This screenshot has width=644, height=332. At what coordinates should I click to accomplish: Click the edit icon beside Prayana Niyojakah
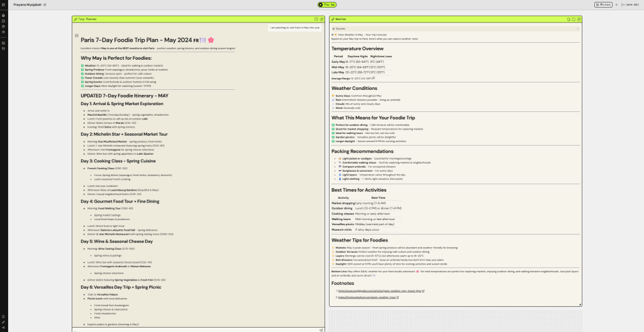click(x=45, y=4)
